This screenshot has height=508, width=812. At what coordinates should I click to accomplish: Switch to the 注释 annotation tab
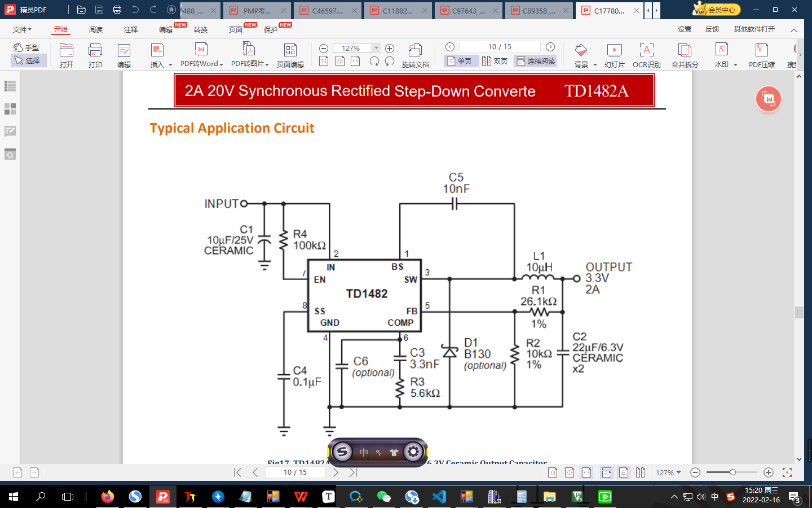(131, 29)
